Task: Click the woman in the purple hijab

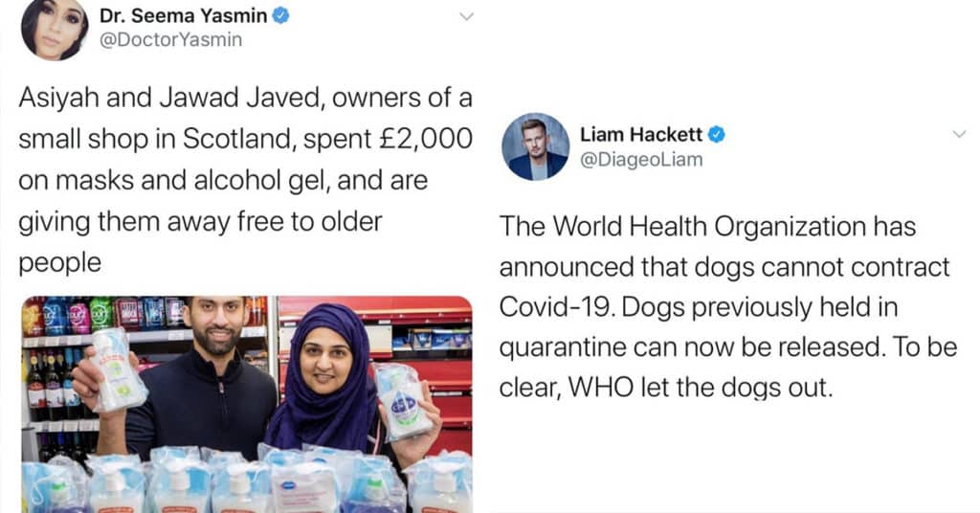Action: coord(325,379)
